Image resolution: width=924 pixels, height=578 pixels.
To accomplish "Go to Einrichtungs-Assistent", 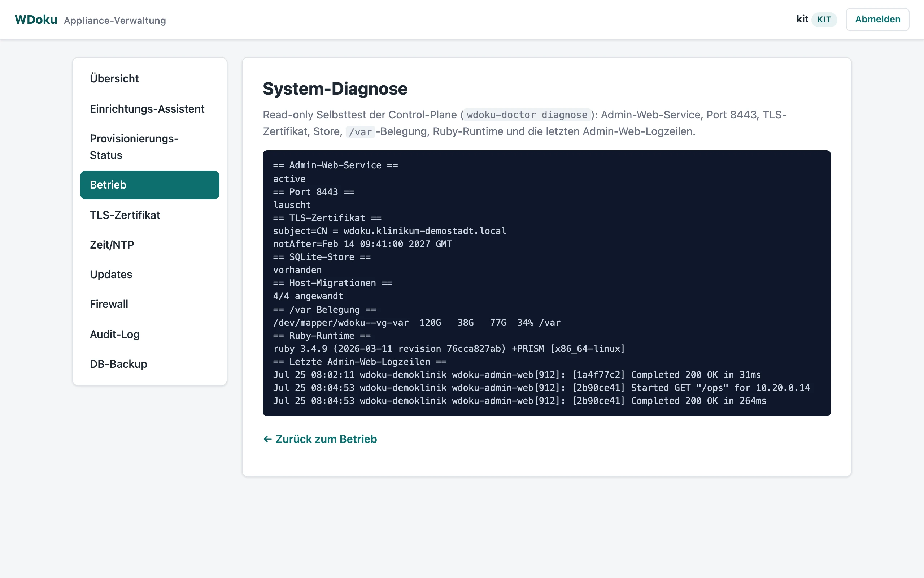I will (150, 109).
